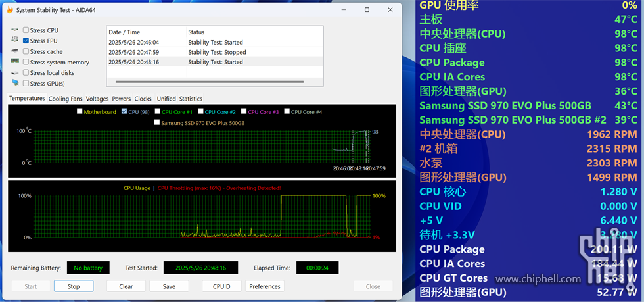
Task: Click CPU Package 200.11 W sensor row
Action: (x=528, y=249)
